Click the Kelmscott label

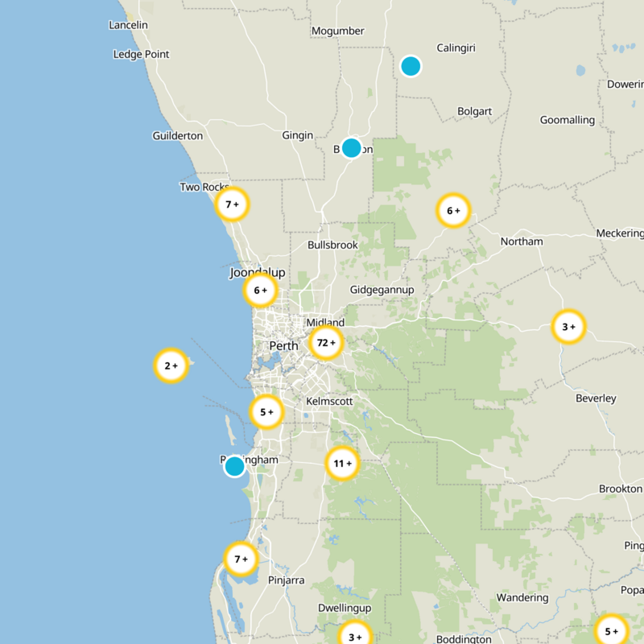pos(329,401)
